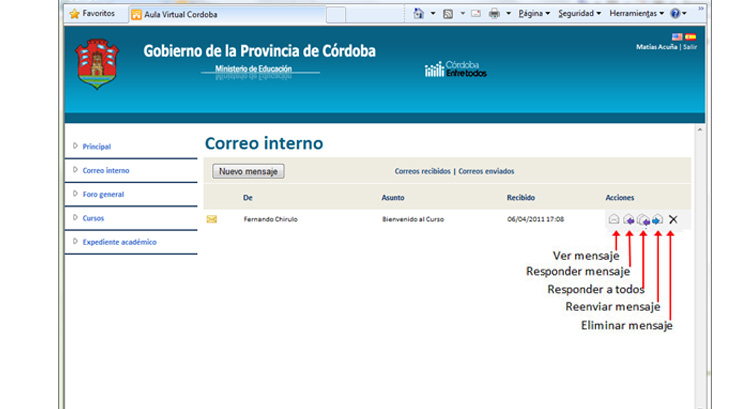
Task: Open Foro general in the sidebar
Action: [x=103, y=194]
